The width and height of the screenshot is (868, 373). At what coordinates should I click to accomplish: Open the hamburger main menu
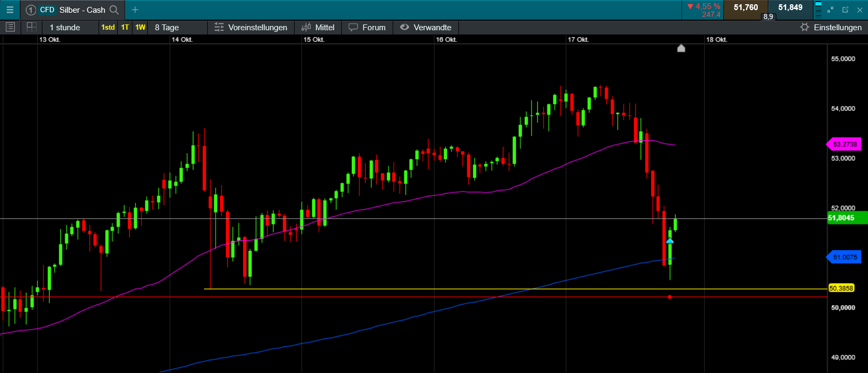coord(10,10)
